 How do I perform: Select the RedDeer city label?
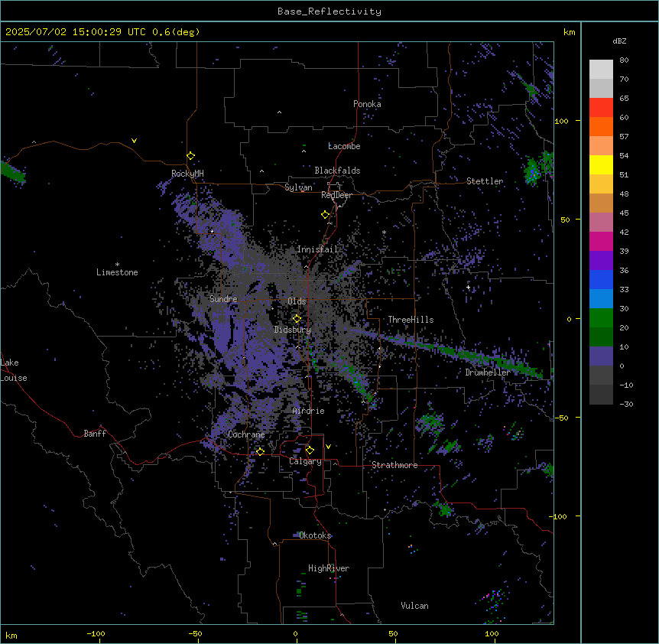pos(336,195)
